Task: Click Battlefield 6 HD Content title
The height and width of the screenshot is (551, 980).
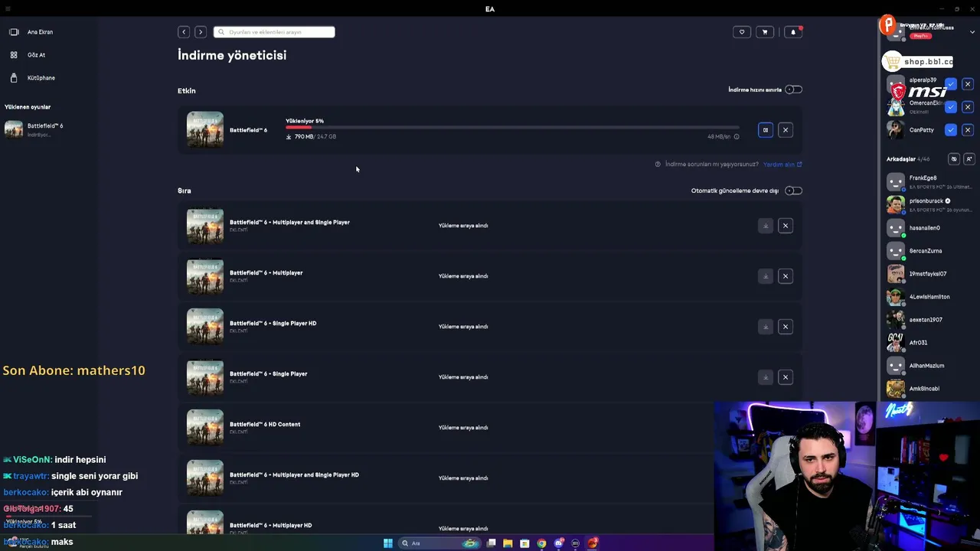Action: point(265,424)
